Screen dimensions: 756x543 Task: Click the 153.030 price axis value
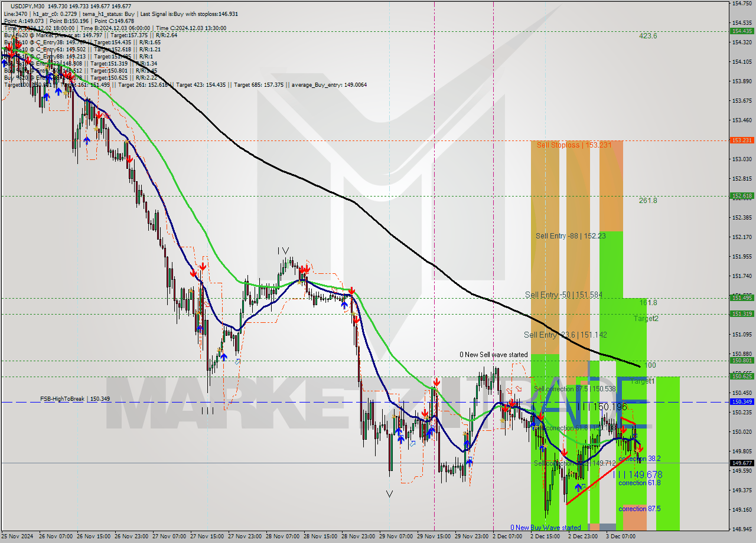[x=742, y=159]
